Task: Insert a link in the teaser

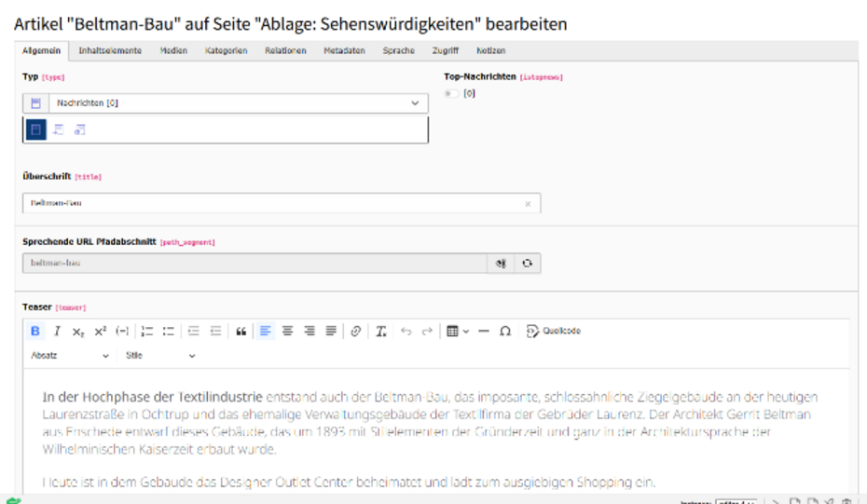Action: (x=355, y=331)
